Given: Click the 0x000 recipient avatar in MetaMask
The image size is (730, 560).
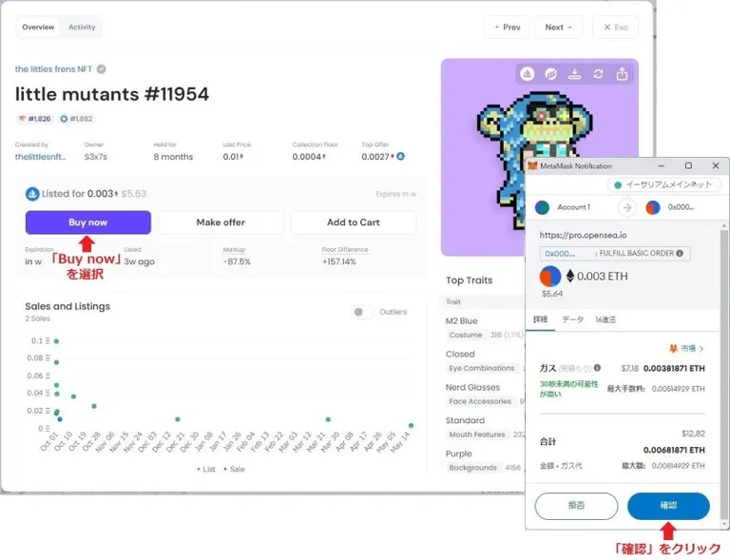Looking at the screenshot, I should tap(653, 207).
